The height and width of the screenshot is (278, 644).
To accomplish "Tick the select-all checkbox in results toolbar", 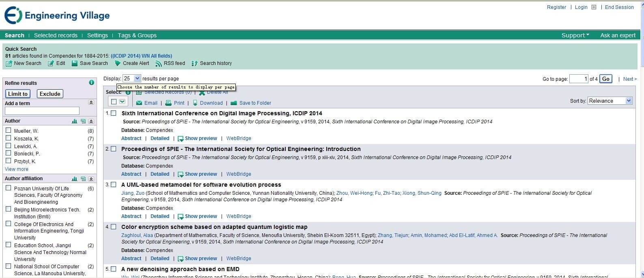I will [114, 101].
